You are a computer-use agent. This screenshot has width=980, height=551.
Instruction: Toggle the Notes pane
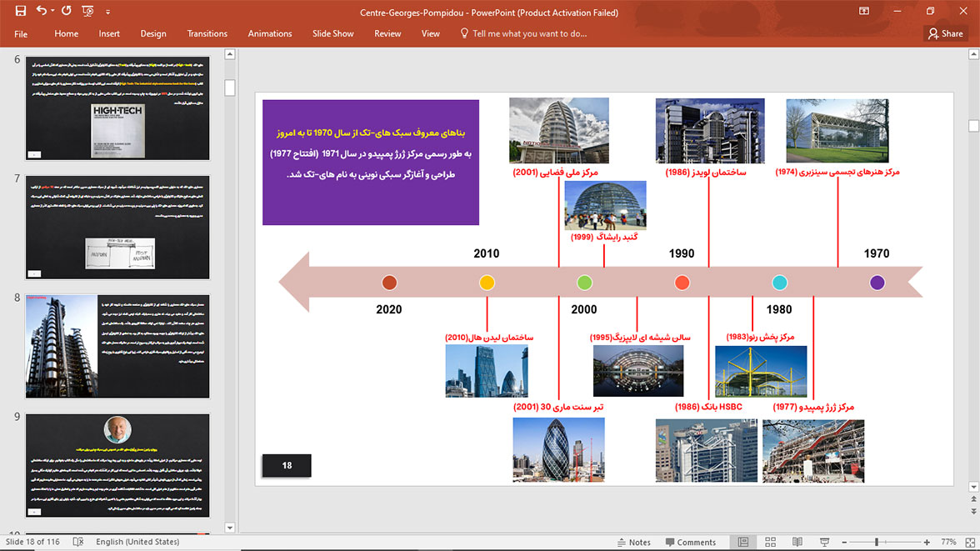[x=633, y=542]
